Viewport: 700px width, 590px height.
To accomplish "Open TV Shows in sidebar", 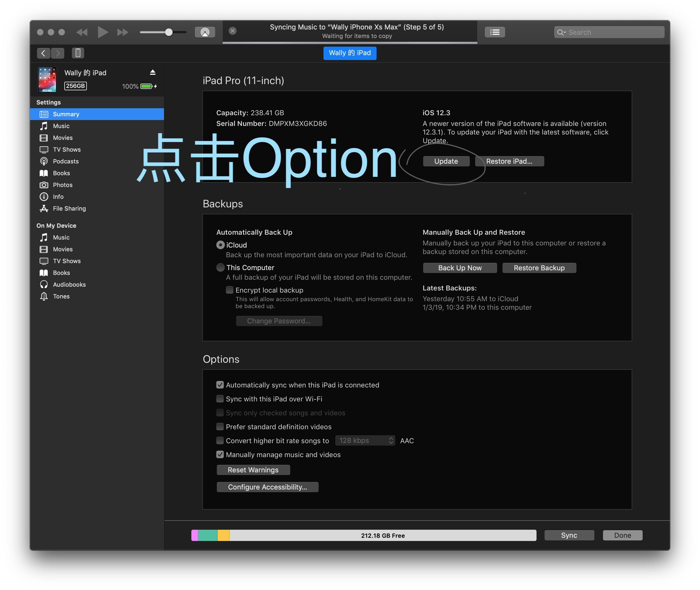I will [x=66, y=149].
